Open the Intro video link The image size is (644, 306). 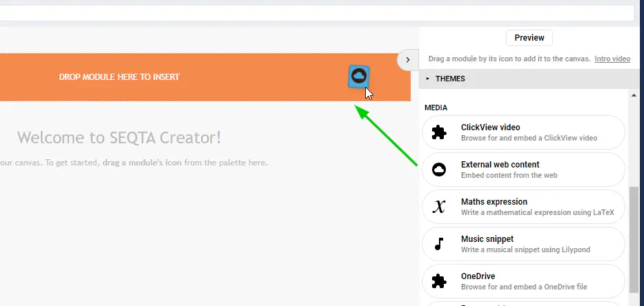[x=612, y=59]
